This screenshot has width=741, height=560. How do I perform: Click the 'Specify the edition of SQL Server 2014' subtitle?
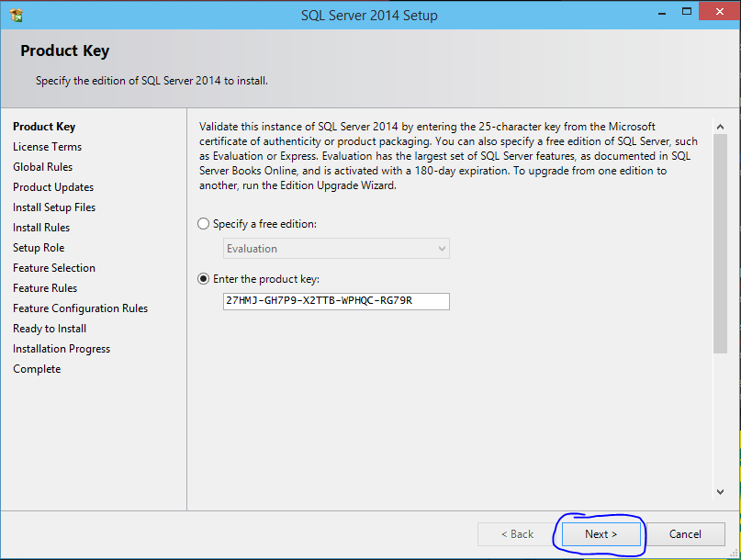[152, 81]
